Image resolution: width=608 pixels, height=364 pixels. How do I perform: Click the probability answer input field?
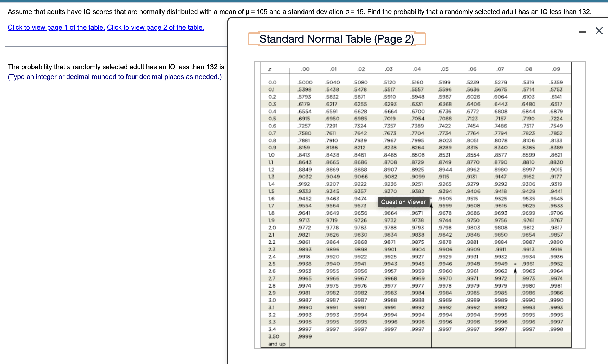pyautogui.click(x=227, y=67)
